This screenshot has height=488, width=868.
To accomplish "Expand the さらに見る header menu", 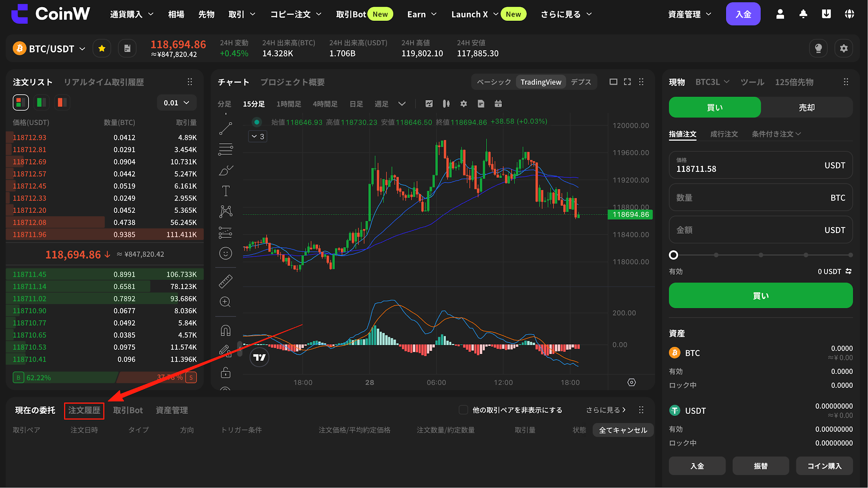I will coord(566,14).
